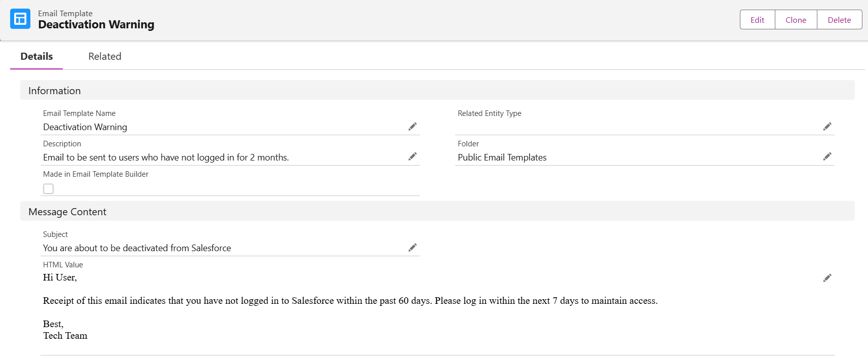Screen dimensions: 868x358
Task: Switch to the Related tab
Action: pos(105,56)
